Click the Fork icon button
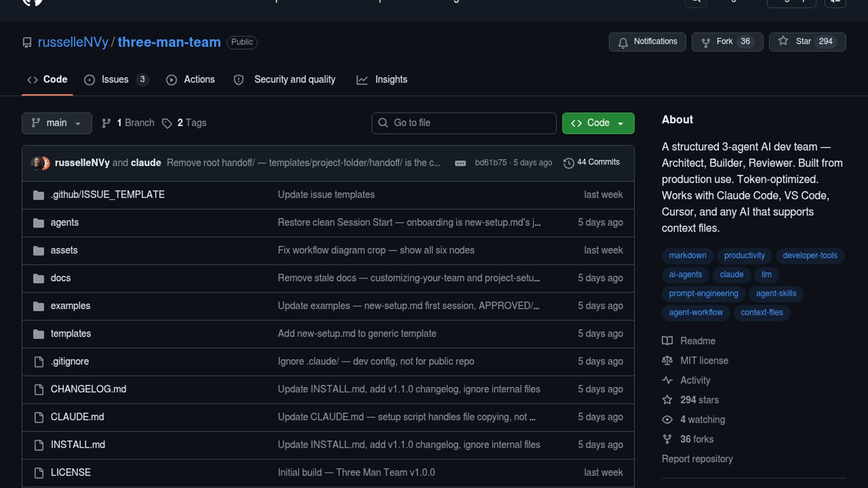 (705, 42)
